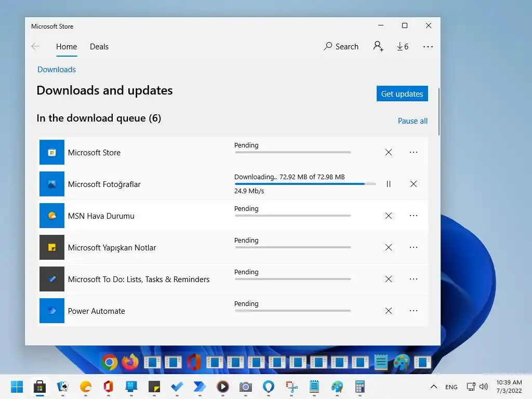Open Solitaire from the taskbar
The height and width of the screenshot is (399, 532).
[63, 387]
